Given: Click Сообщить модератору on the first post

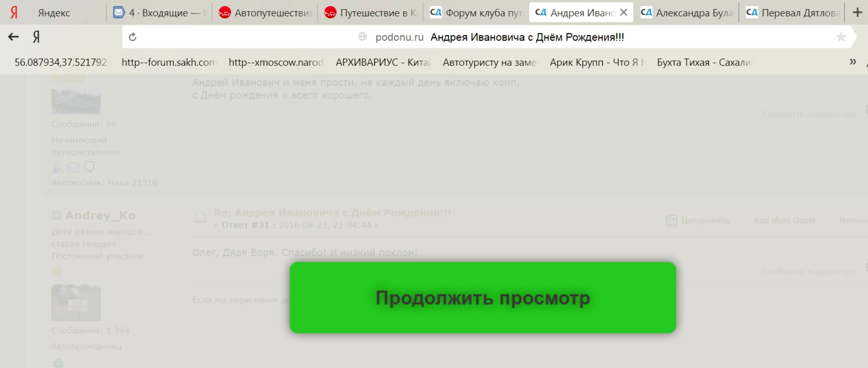Looking at the screenshot, I should pos(809,114).
